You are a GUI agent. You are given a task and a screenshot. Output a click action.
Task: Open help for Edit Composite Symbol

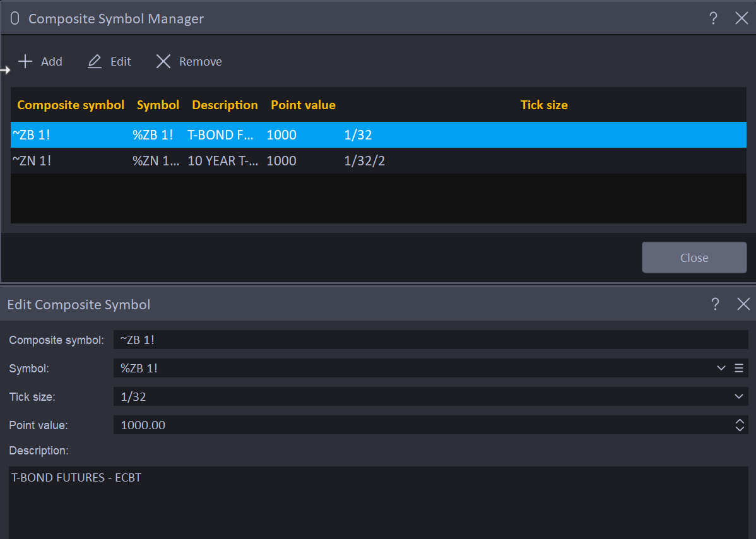click(715, 304)
